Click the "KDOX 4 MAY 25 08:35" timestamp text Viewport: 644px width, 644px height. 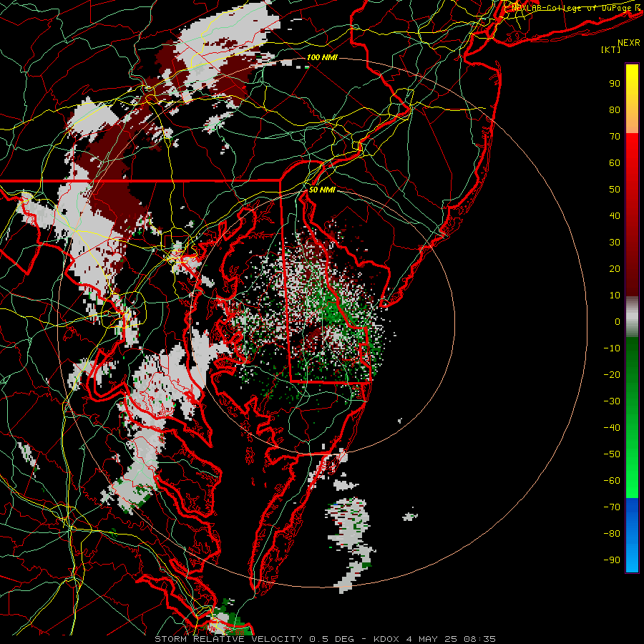coord(434,639)
